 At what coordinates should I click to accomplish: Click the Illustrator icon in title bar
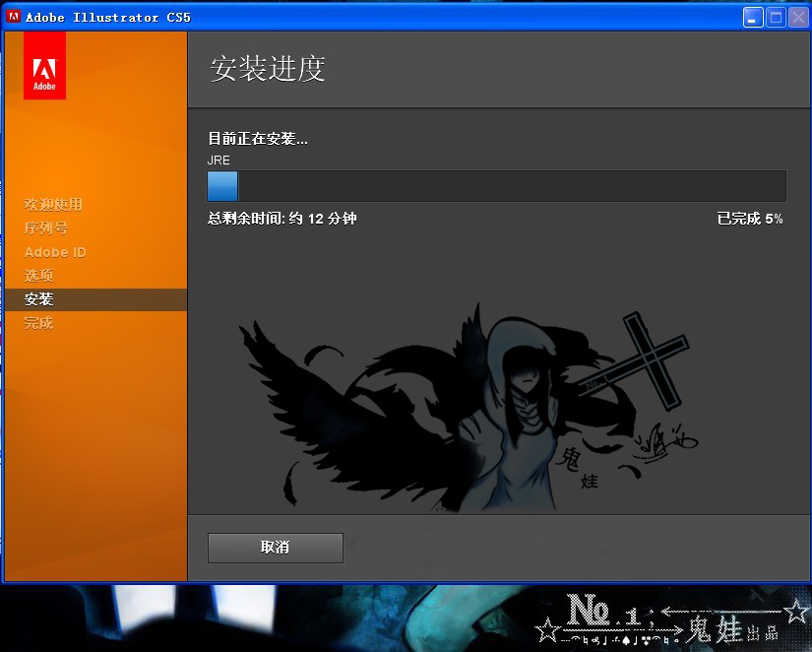coord(13,17)
